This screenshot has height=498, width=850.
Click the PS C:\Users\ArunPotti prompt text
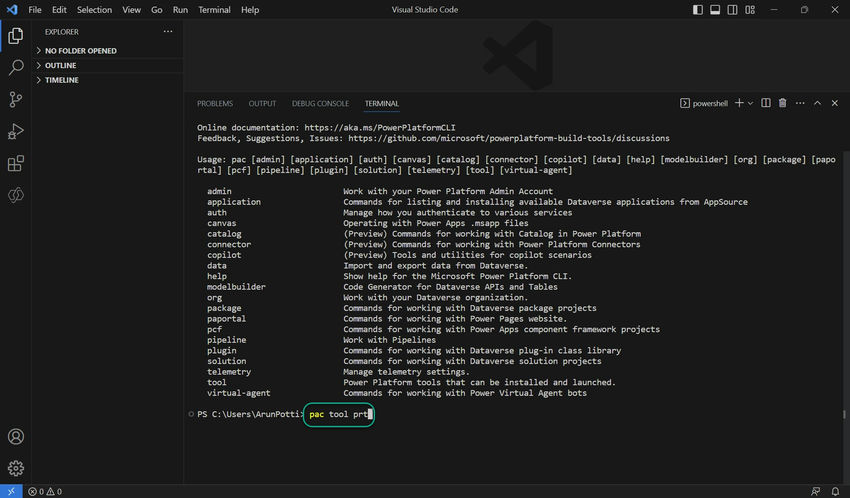[x=249, y=414]
